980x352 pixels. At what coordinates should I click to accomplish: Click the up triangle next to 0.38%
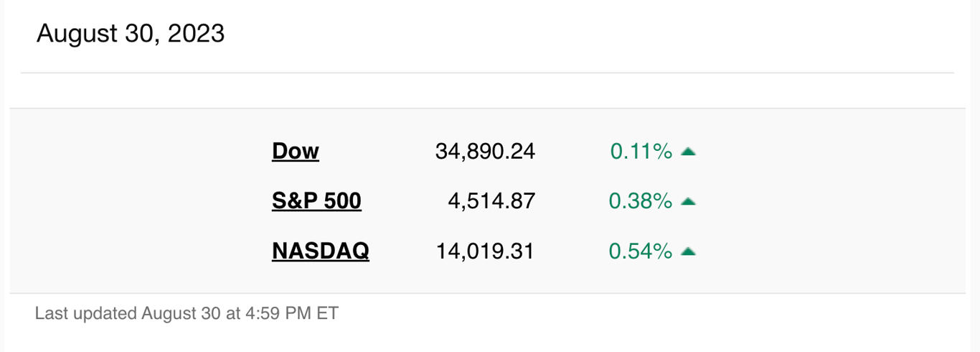[688, 202]
